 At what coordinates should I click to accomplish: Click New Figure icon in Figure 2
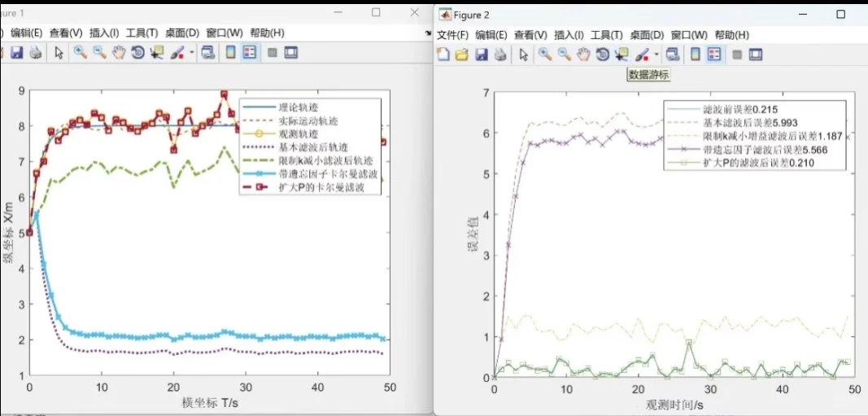click(443, 54)
